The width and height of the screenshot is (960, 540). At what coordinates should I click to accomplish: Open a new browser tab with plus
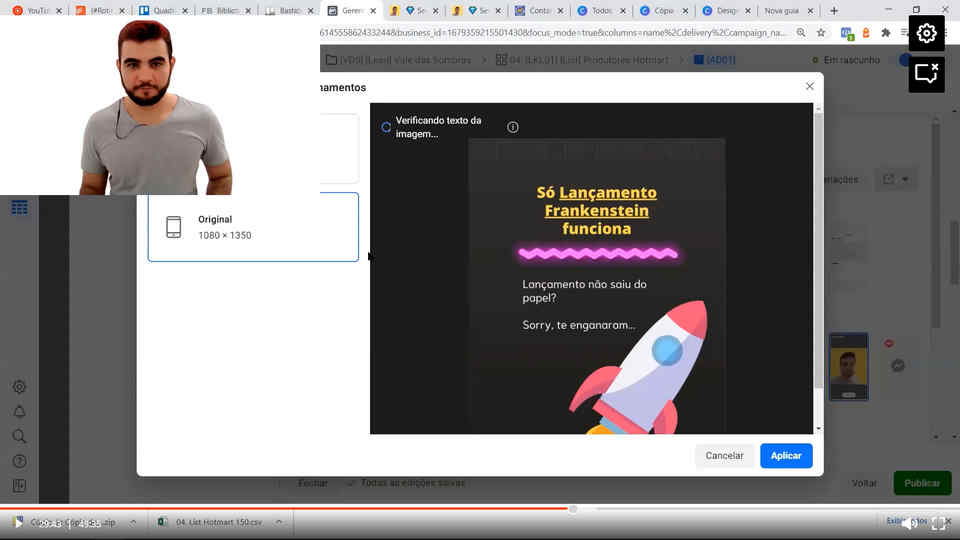point(834,11)
